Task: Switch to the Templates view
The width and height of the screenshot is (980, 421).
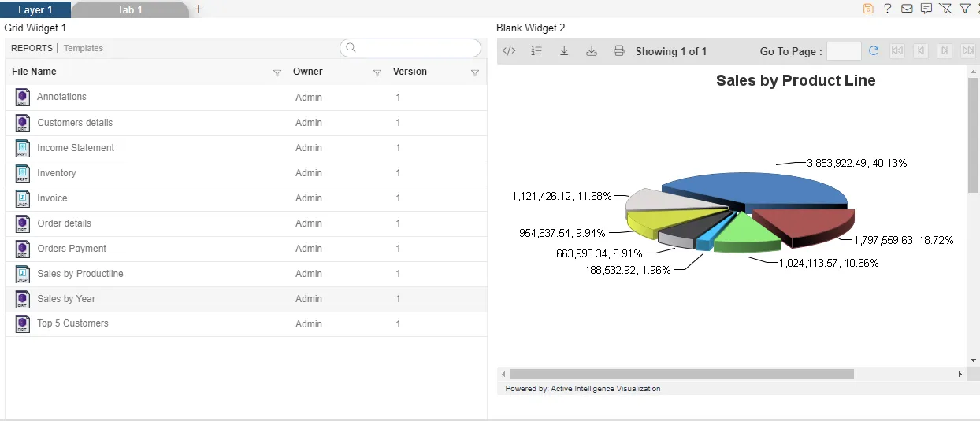Action: point(84,48)
